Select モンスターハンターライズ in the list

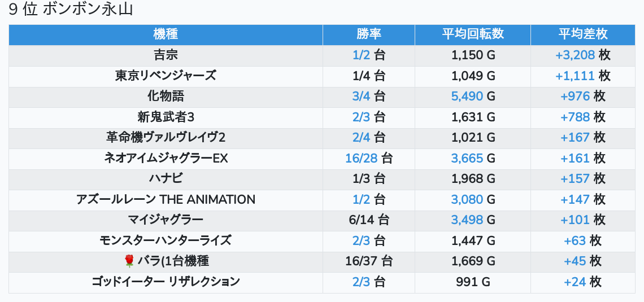[166, 240]
